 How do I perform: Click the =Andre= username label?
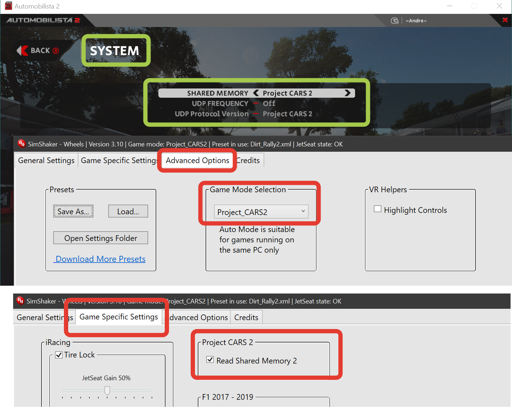[x=416, y=21]
